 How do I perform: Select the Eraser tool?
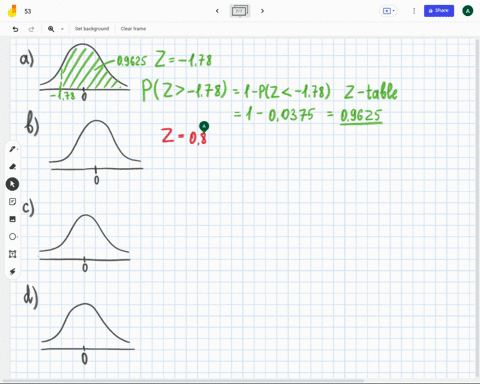click(x=13, y=166)
